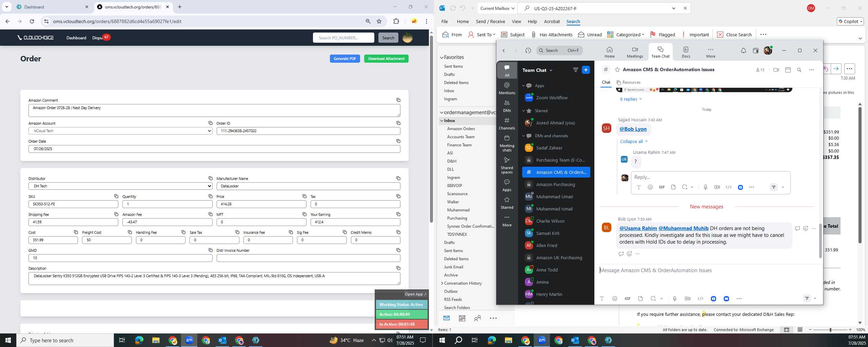Click Generate PDF button
The height and width of the screenshot is (347, 868).
pos(345,59)
